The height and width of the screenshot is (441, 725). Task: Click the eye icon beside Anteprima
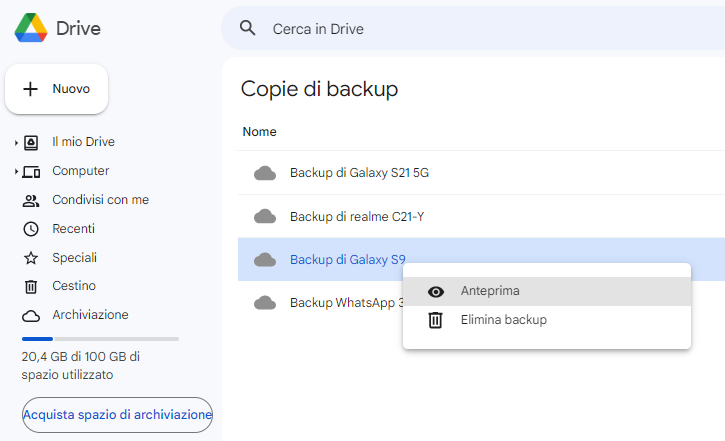(x=436, y=292)
